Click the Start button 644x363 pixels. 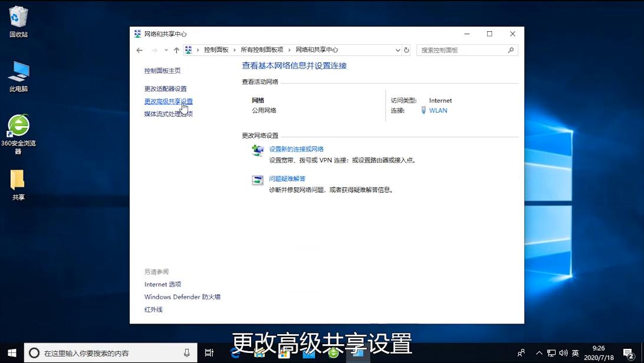coord(12,353)
